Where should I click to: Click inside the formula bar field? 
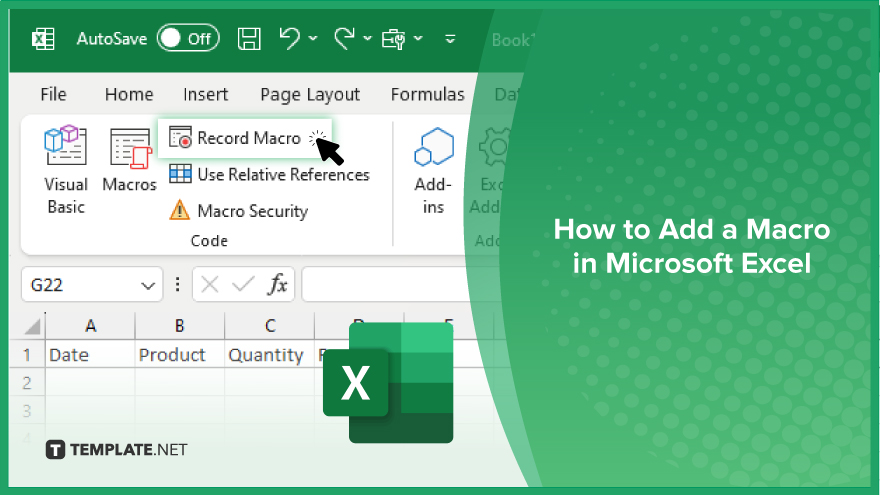click(387, 285)
